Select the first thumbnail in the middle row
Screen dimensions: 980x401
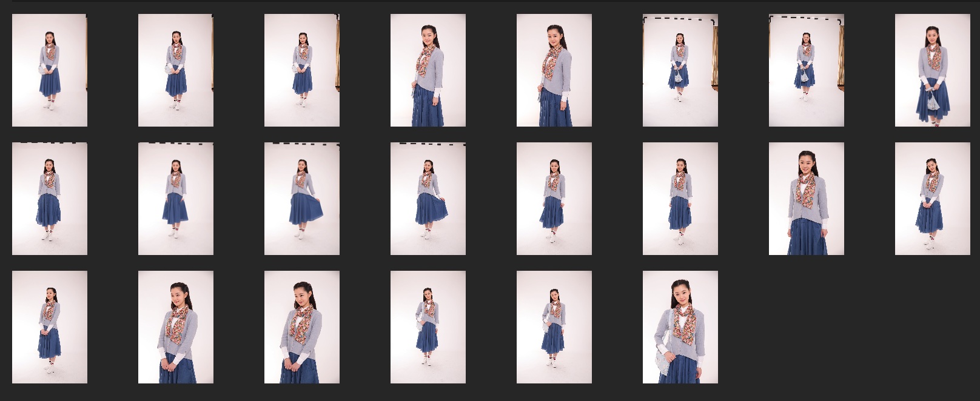[x=50, y=199]
